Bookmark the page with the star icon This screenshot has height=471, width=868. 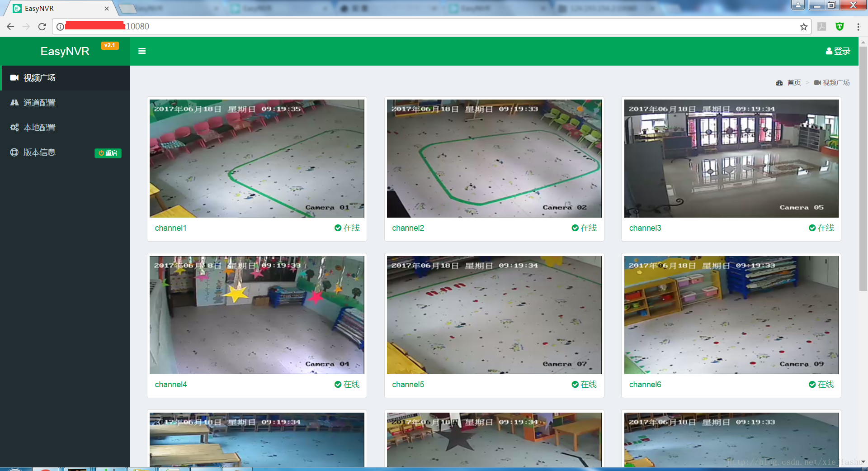point(803,27)
